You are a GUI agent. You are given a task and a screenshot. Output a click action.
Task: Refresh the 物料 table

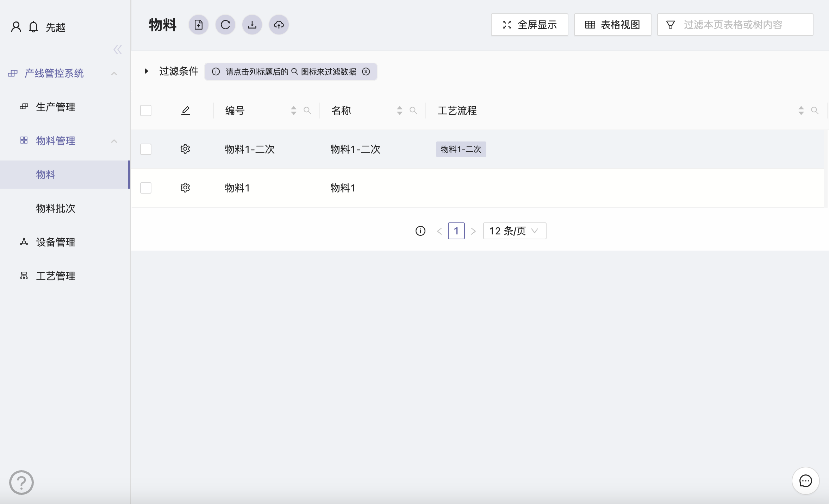225,25
